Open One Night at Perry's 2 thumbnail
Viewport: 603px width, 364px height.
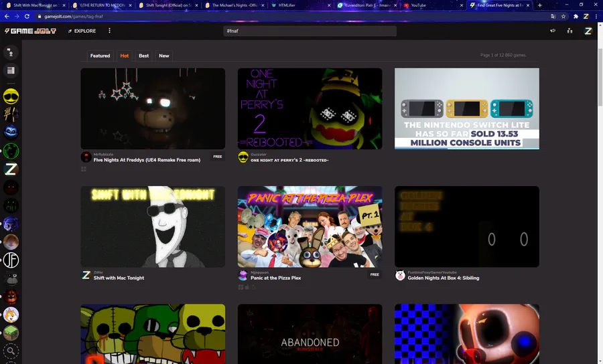(310, 108)
